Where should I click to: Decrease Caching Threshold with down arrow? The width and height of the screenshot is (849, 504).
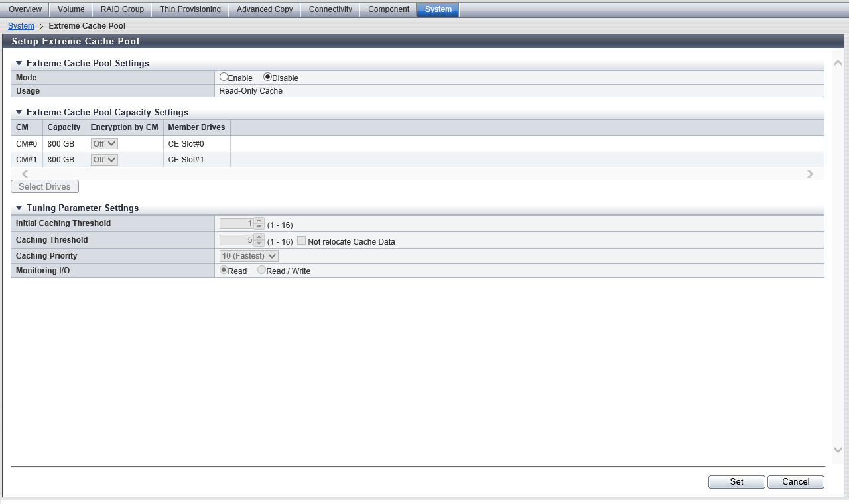click(259, 243)
